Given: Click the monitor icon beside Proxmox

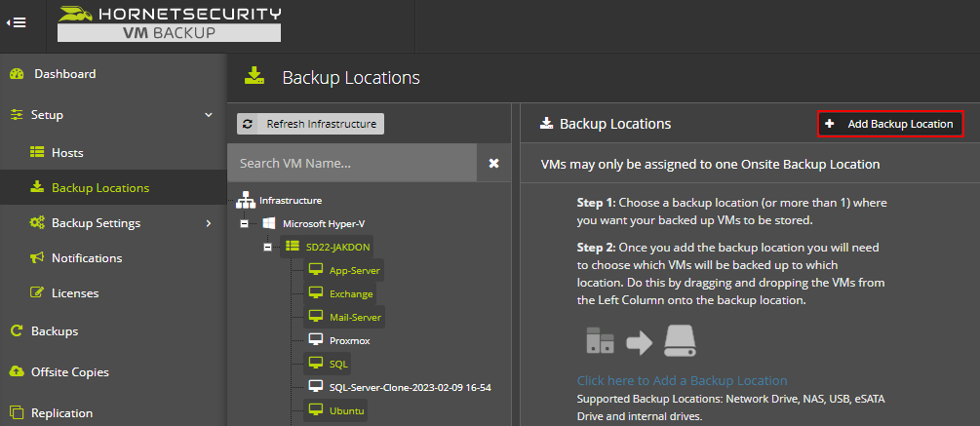Looking at the screenshot, I should [316, 340].
